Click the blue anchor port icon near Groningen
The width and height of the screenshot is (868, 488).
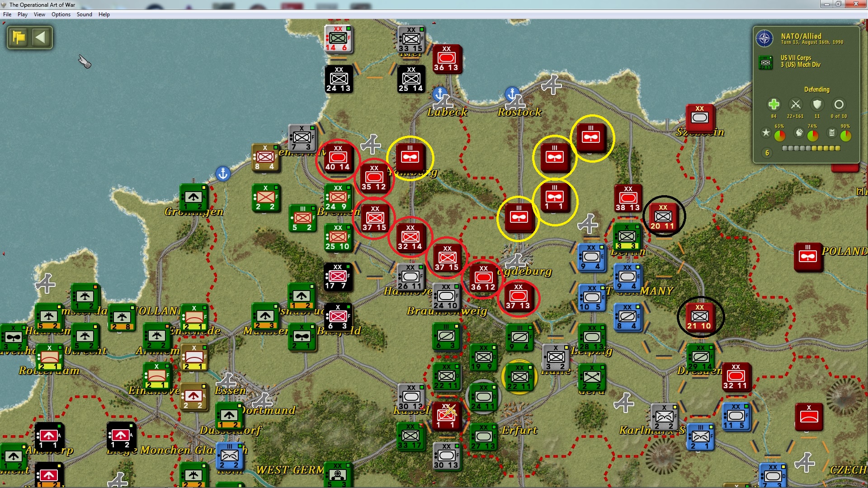point(223,174)
